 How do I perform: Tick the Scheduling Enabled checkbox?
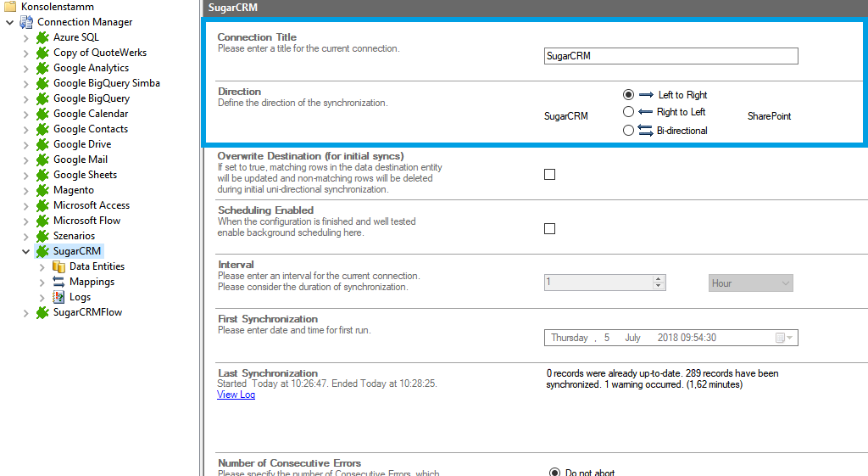click(x=549, y=229)
